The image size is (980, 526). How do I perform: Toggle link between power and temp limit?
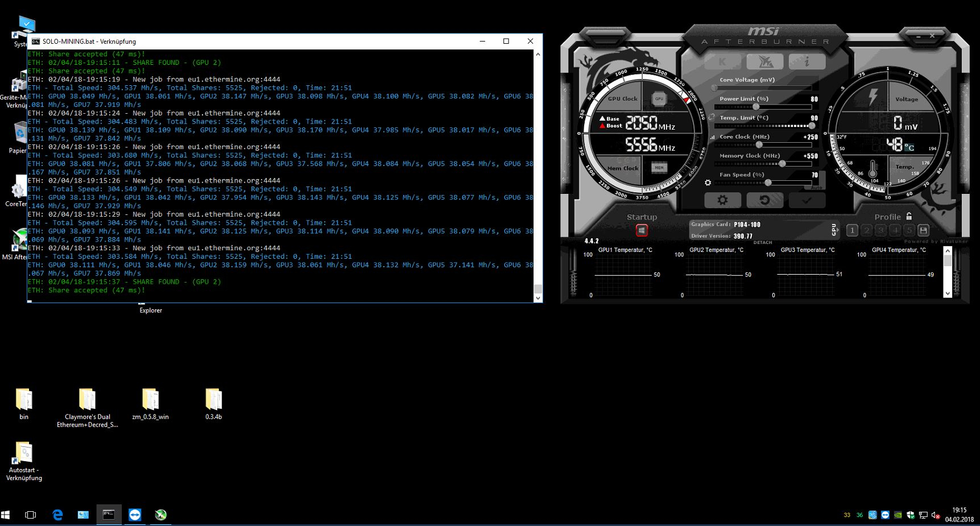[x=711, y=117]
